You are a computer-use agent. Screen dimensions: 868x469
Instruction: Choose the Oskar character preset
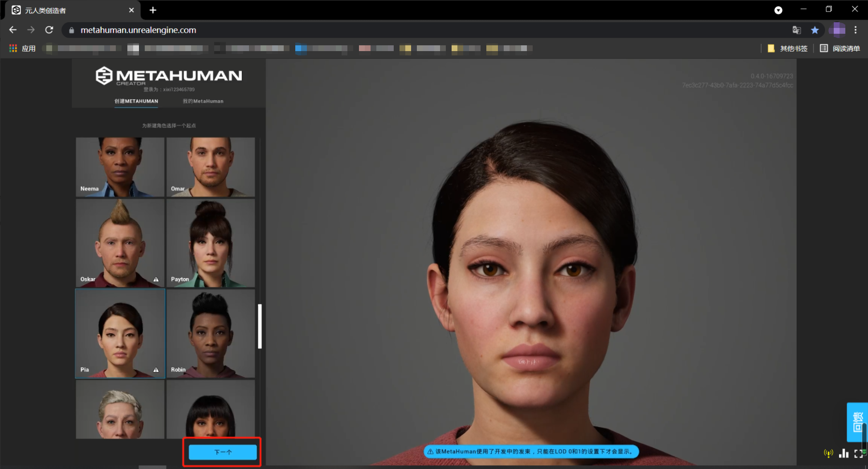(x=120, y=243)
